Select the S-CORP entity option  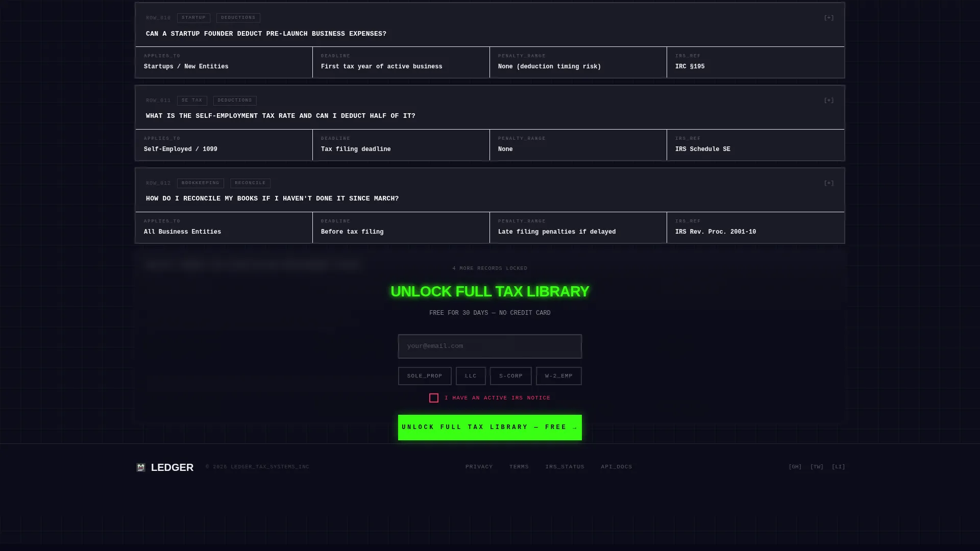[x=511, y=376]
